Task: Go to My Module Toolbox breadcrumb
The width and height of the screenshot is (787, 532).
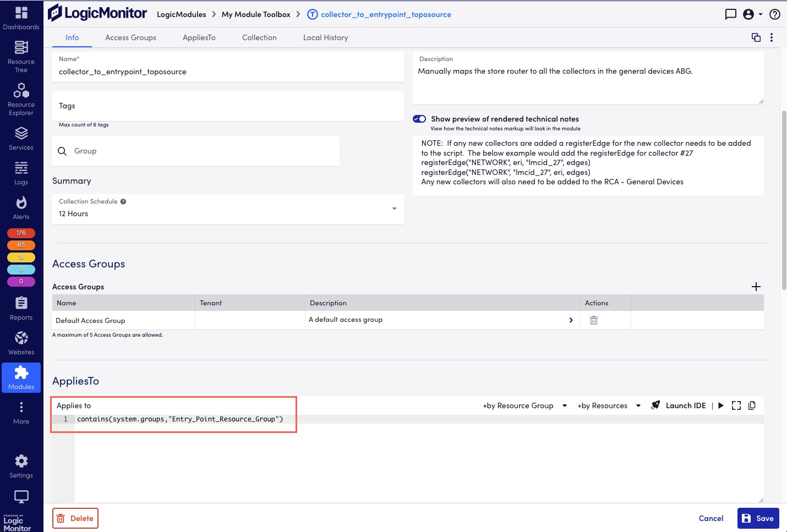Action: point(256,14)
